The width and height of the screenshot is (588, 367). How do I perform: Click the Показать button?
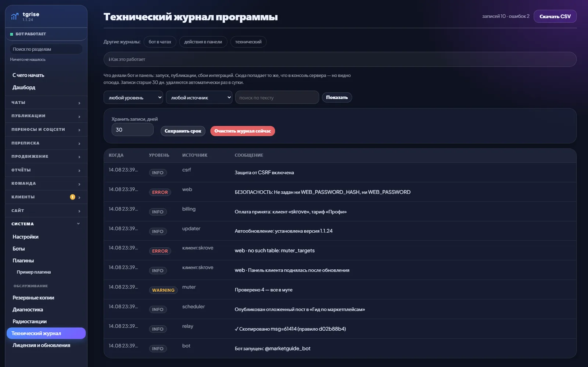coord(337,97)
